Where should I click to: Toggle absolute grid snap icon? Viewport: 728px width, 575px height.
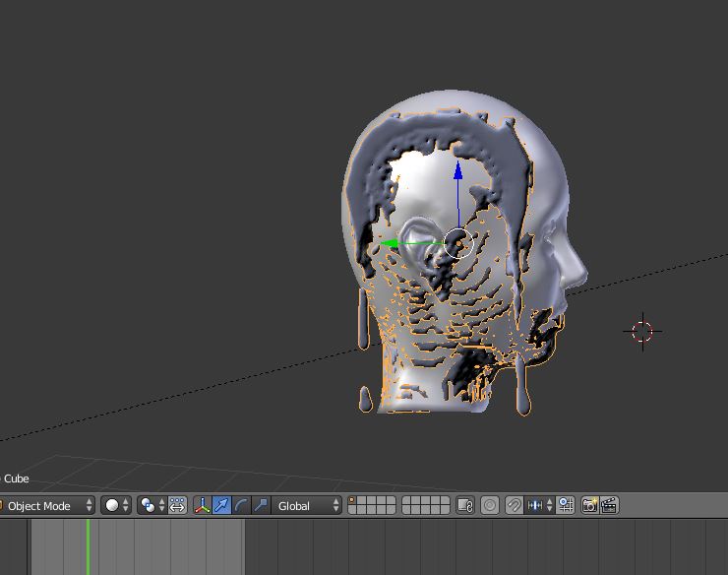[x=566, y=505]
